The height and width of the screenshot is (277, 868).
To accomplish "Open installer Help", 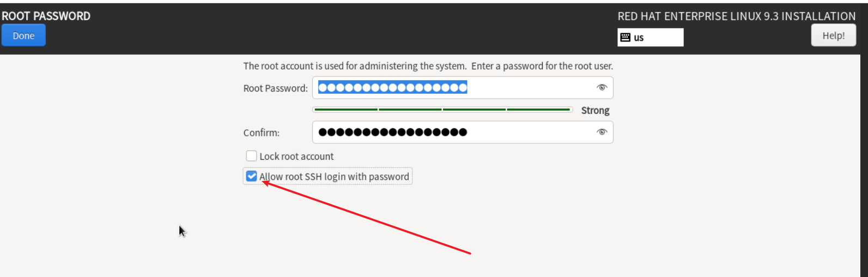I will point(833,35).
